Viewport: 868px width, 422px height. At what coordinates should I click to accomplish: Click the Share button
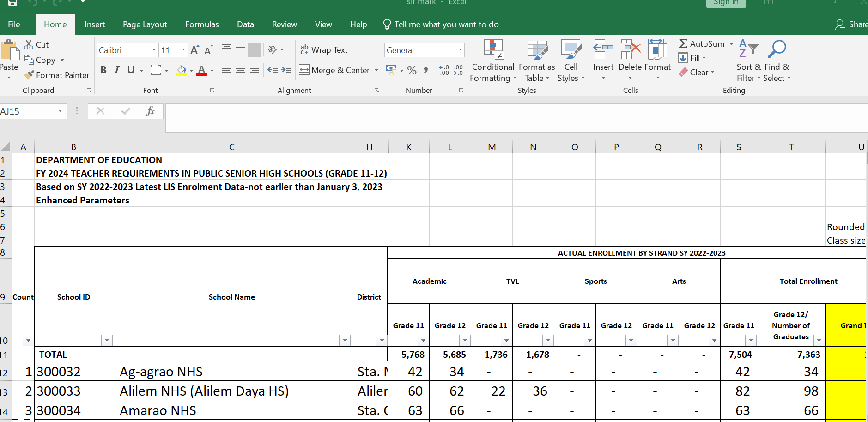(851, 24)
